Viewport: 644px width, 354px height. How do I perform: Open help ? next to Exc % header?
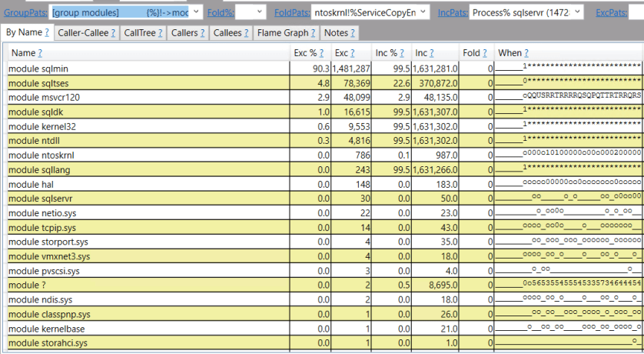[x=321, y=53]
